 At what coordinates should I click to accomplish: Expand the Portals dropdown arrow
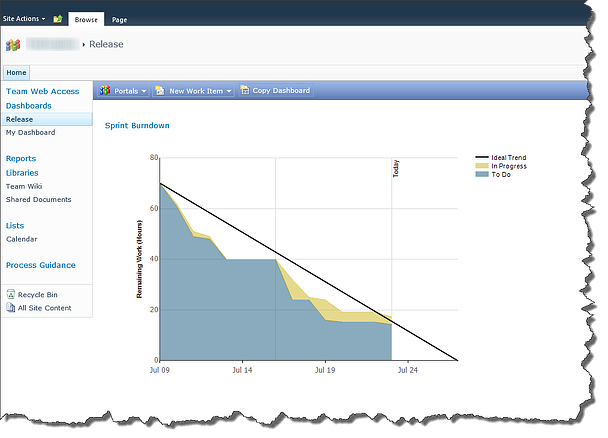point(144,91)
